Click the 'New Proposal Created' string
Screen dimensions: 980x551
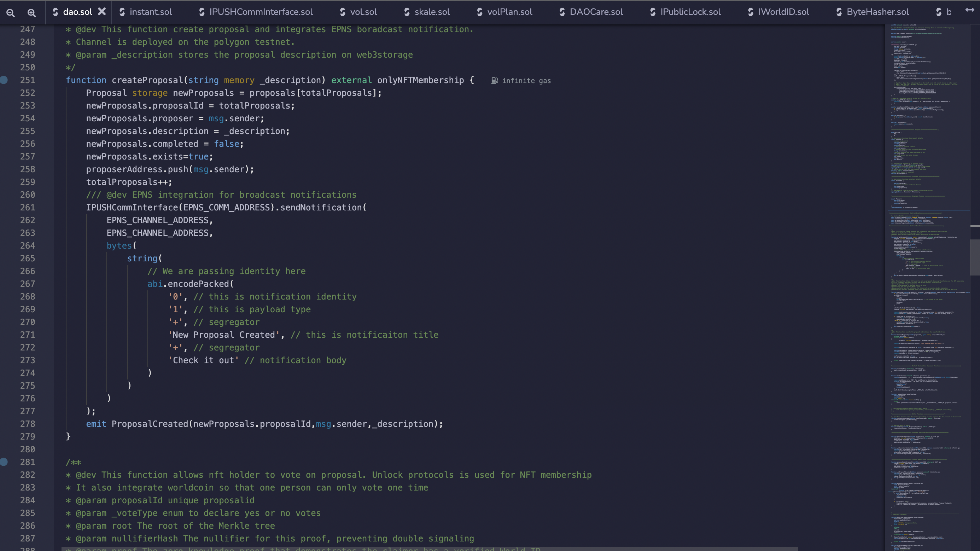click(x=224, y=335)
